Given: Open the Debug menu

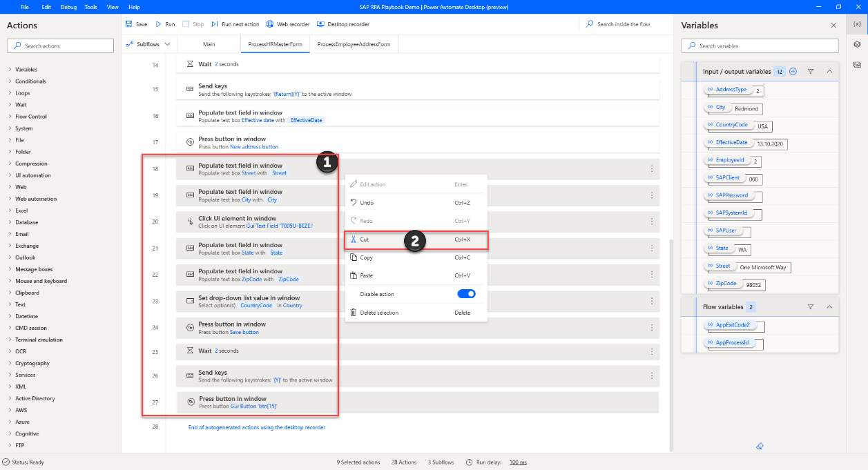Looking at the screenshot, I should (70, 7).
